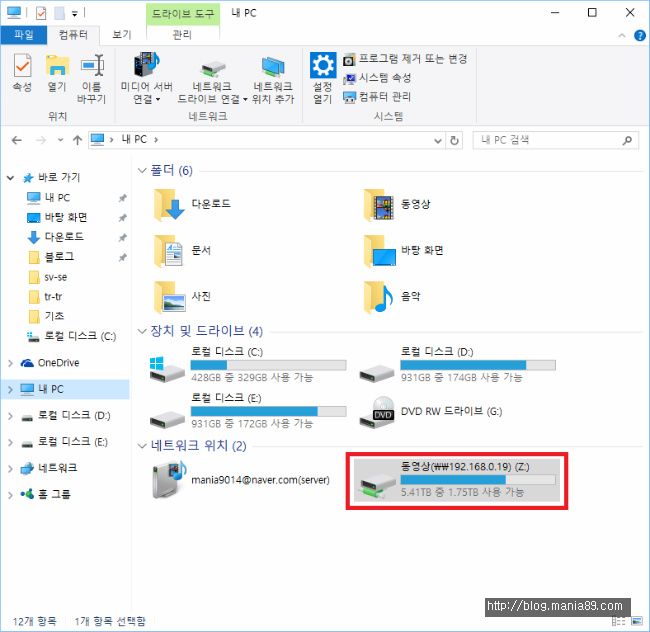Expand the 네트워크 tree node

10,468
